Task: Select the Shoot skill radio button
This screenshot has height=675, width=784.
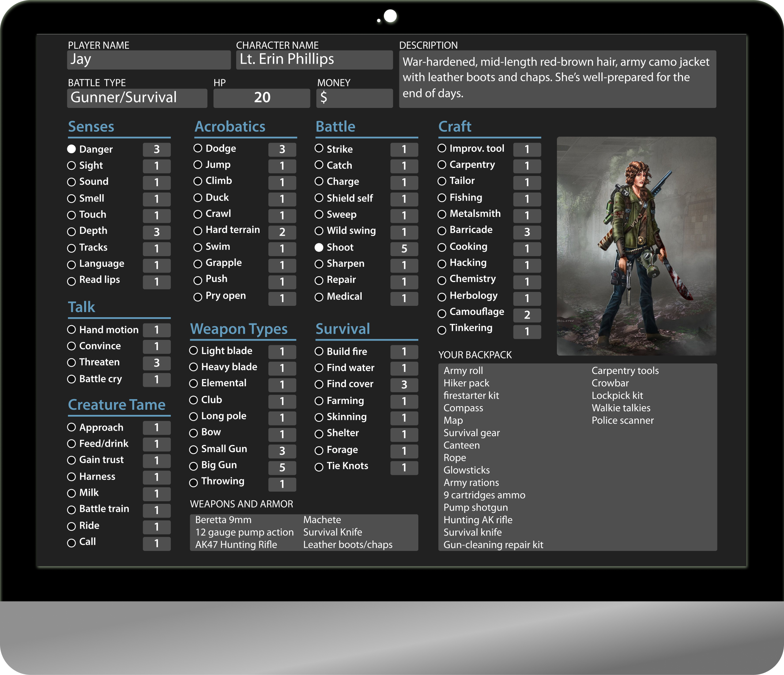Action: tap(319, 247)
